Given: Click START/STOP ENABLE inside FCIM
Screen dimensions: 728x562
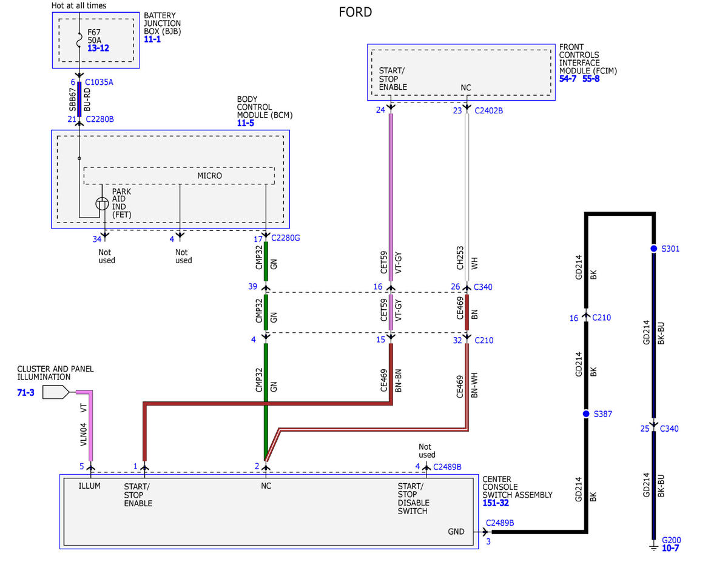Looking at the screenshot, I should tap(393, 79).
